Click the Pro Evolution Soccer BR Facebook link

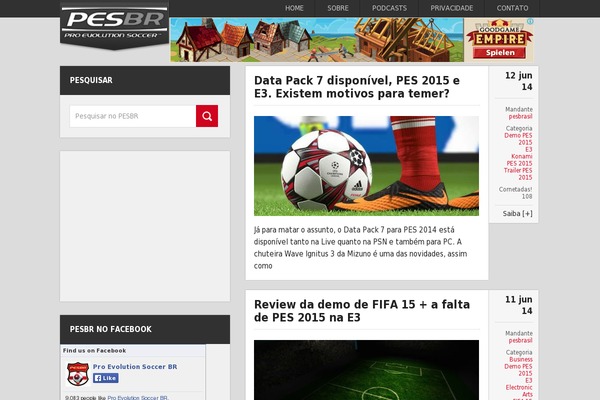pos(135,367)
